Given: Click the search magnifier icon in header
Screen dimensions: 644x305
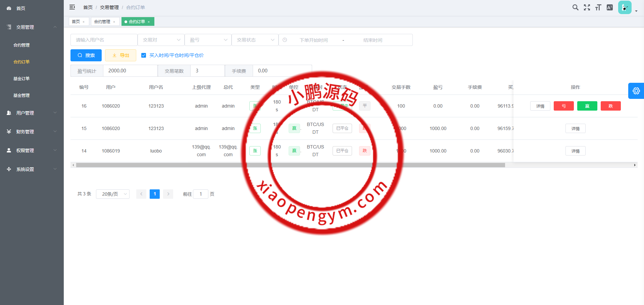Looking at the screenshot, I should (x=575, y=7).
